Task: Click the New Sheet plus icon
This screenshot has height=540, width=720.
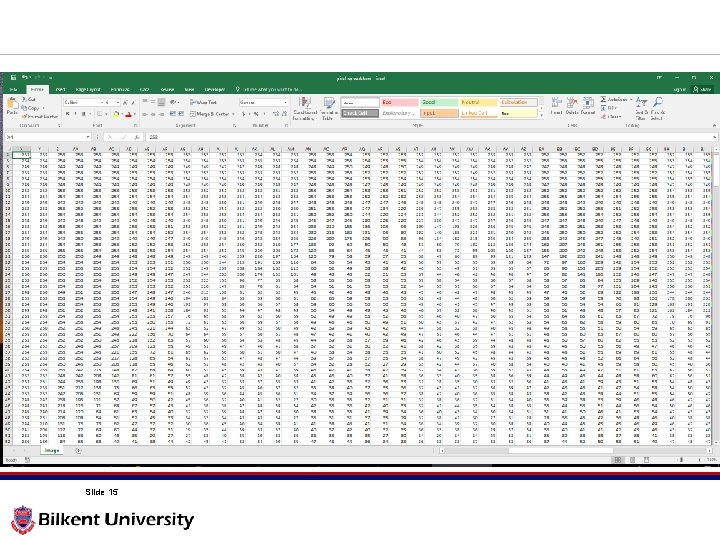Action: click(78, 450)
